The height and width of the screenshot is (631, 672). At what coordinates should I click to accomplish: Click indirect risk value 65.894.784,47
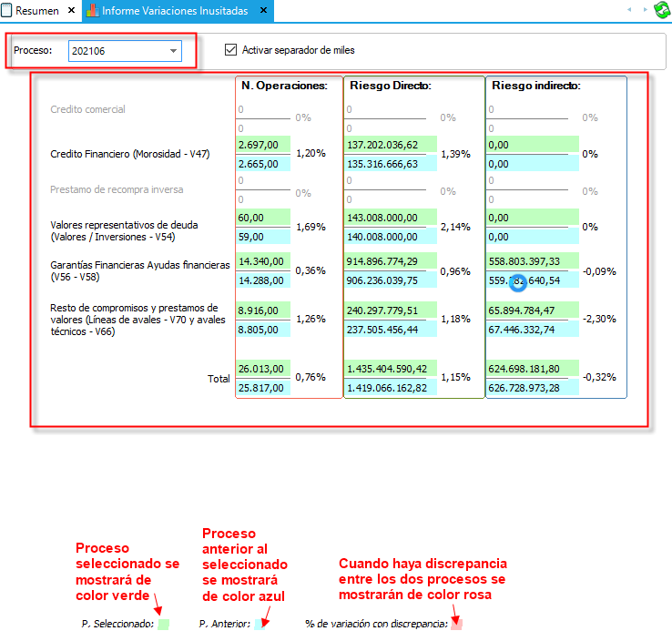(533, 310)
